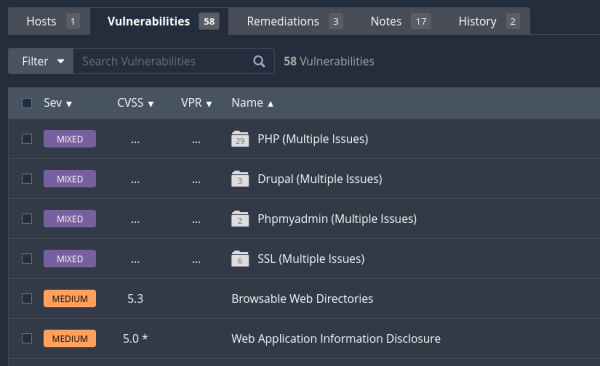
Task: Open SSL (Multiple Issues) entry
Action: (311, 259)
